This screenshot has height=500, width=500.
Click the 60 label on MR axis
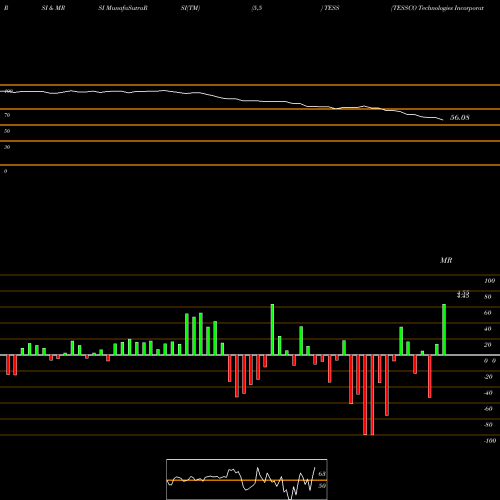[x=488, y=313]
